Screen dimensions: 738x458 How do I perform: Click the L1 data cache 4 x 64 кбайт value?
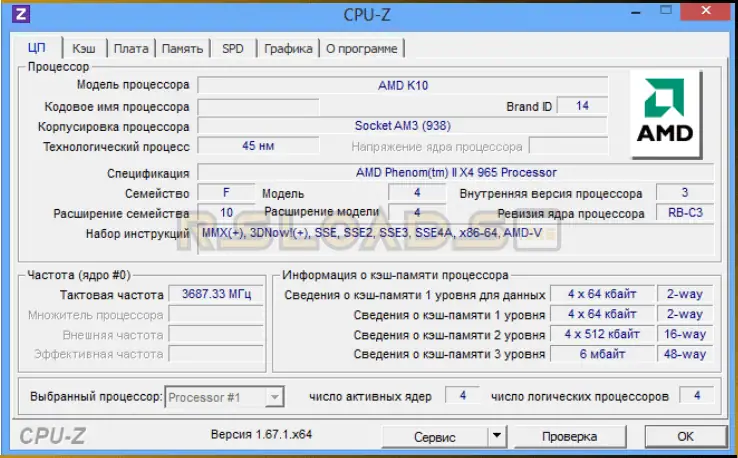(602, 294)
